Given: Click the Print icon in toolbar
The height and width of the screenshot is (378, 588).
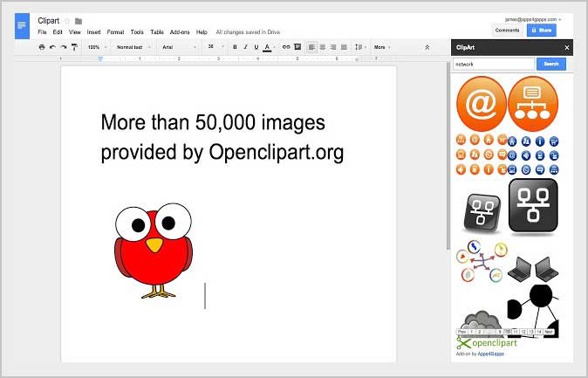Looking at the screenshot, I should [x=42, y=47].
